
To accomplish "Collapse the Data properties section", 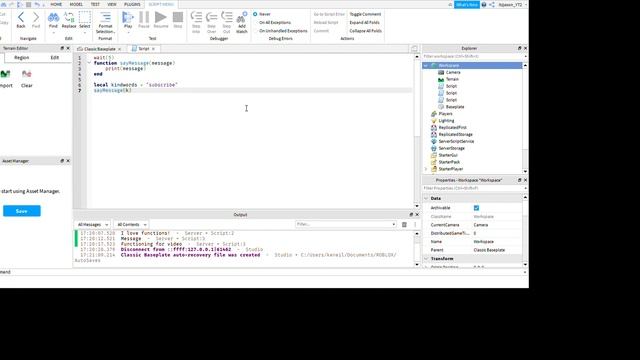I will point(426,198).
